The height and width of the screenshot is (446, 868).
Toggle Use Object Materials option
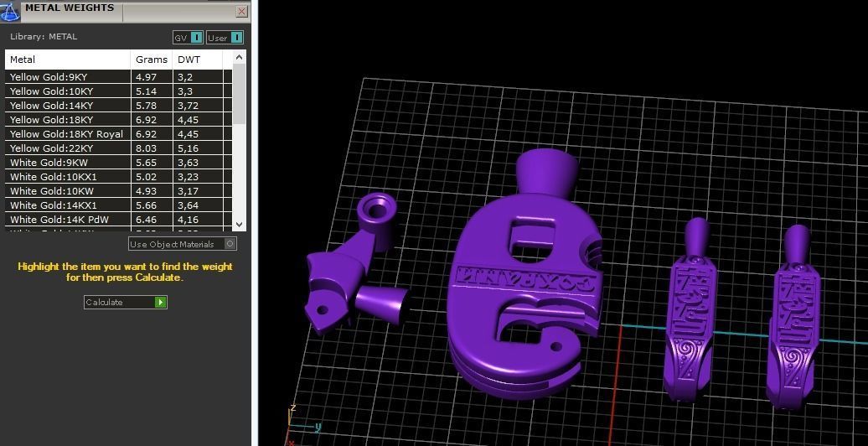183,244
